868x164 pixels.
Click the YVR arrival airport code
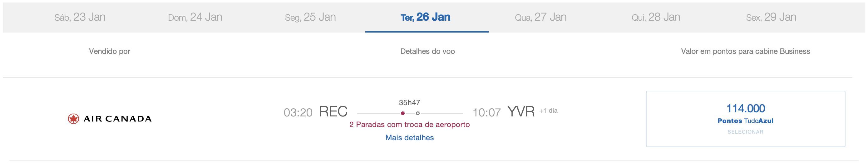click(x=521, y=112)
